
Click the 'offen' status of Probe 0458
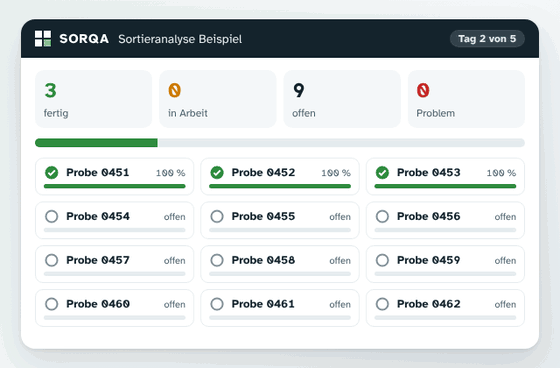(x=340, y=261)
